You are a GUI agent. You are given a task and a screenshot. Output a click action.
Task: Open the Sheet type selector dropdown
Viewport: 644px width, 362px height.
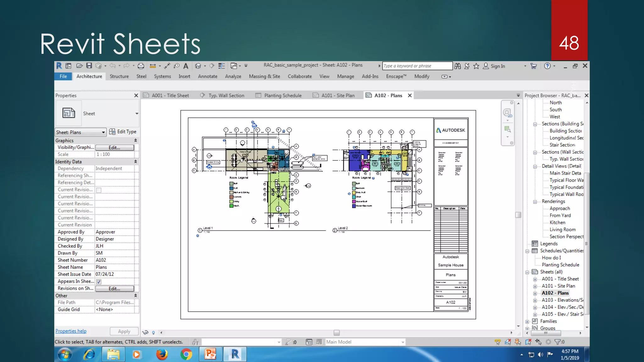tap(137, 113)
